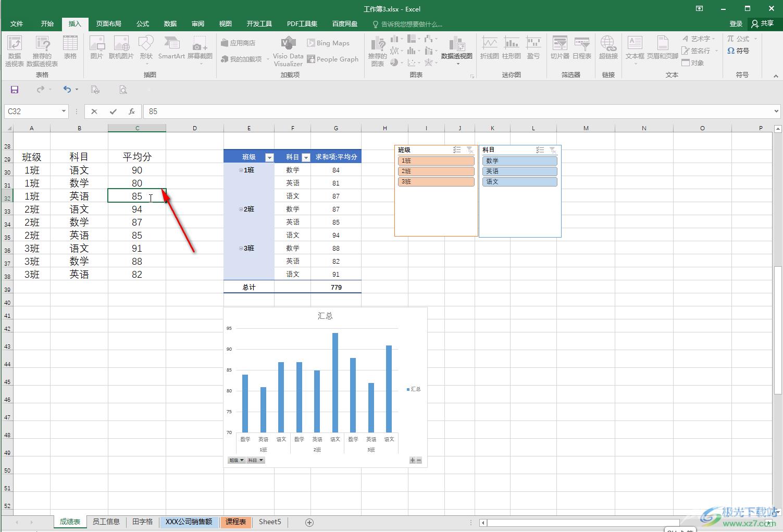Insert a Symbol (符号)
Screen dimensions: 783x532
click(739, 51)
